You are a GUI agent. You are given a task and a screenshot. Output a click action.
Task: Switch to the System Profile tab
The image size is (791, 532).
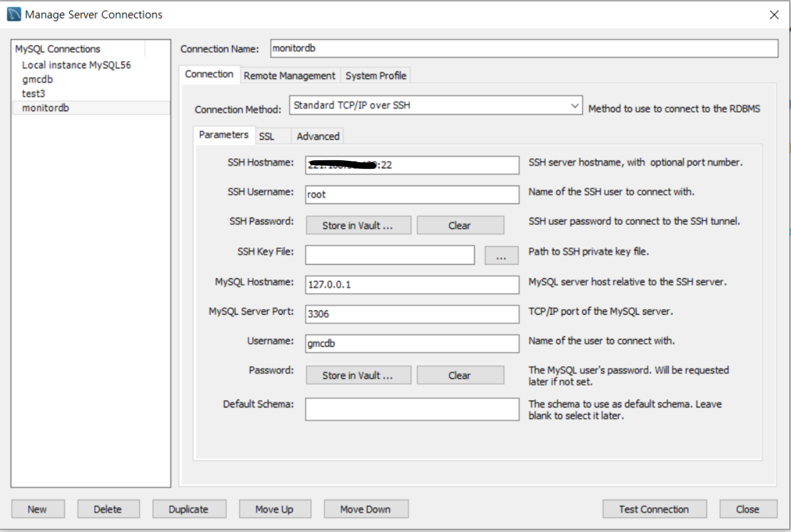(x=376, y=75)
